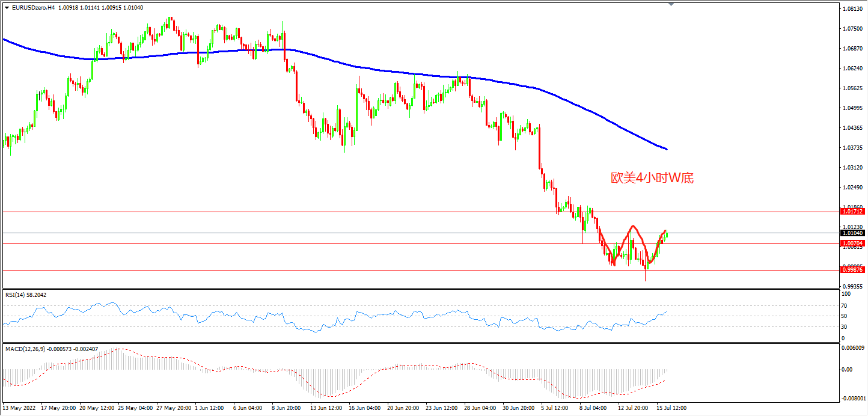Click the 1.06240 price scale value
This screenshot has height=416, width=868.
click(853, 69)
